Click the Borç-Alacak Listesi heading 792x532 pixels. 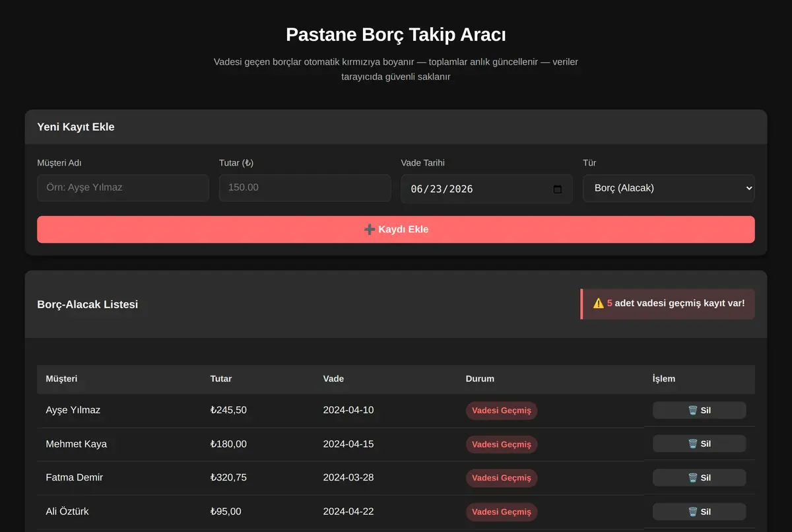point(88,304)
